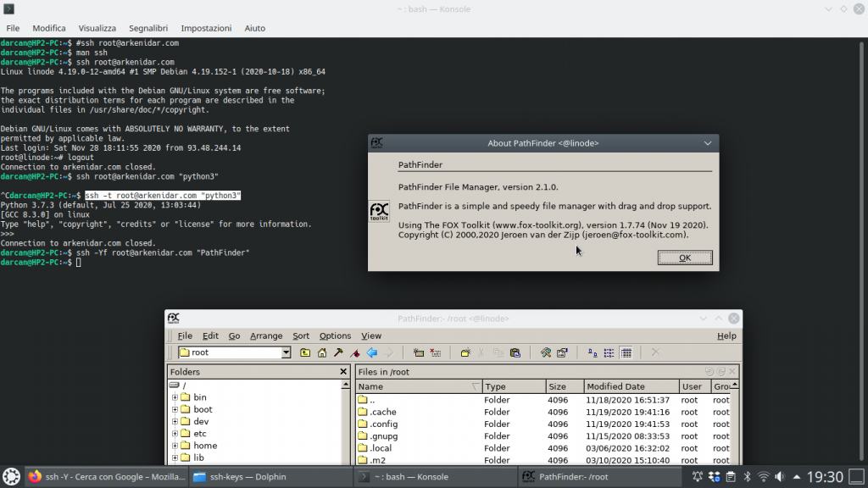The width and height of the screenshot is (868, 488).
Task: Open PathFinder's Arrange menu
Action: 266,335
